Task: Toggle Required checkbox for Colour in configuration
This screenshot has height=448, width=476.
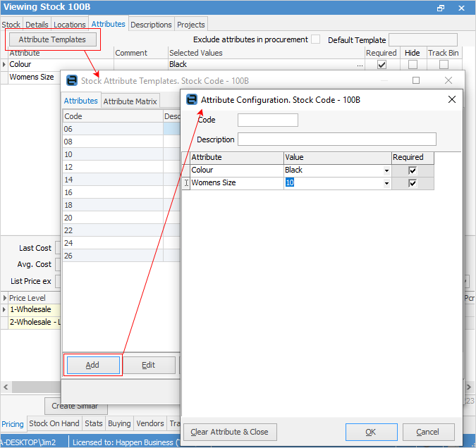Action: click(413, 170)
